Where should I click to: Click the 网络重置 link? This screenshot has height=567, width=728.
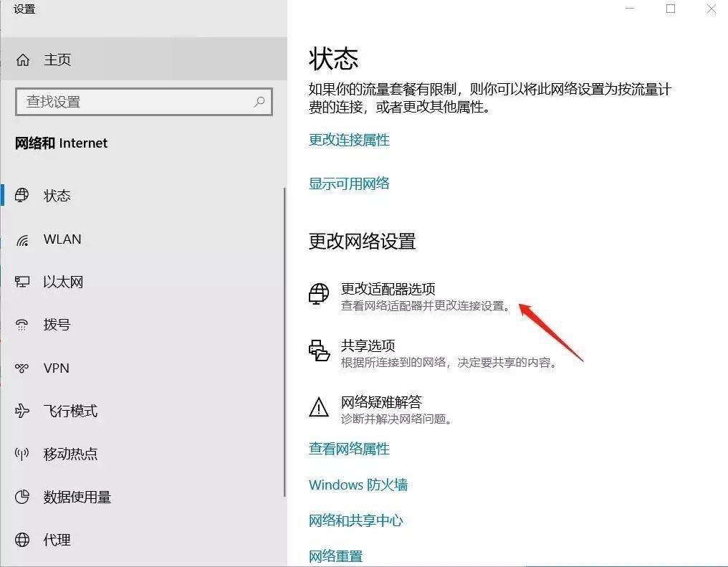click(335, 556)
